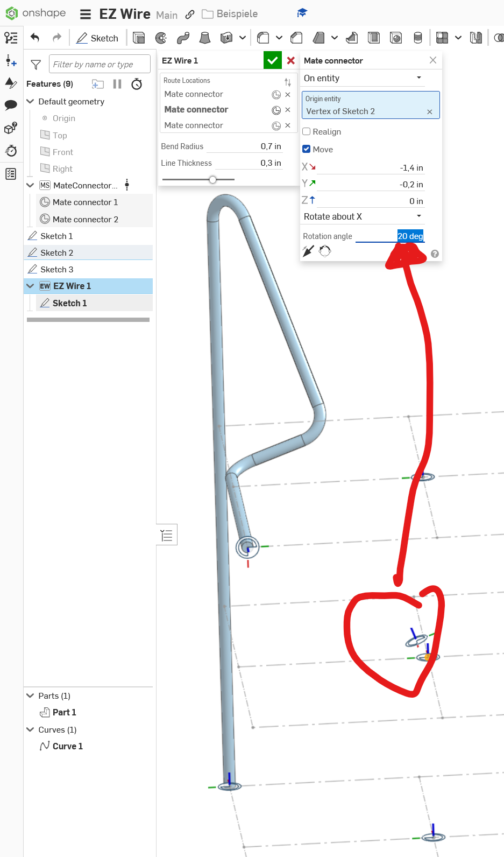Collapse the Default geometry group
Screen dimensions: 504x857
coord(30,101)
